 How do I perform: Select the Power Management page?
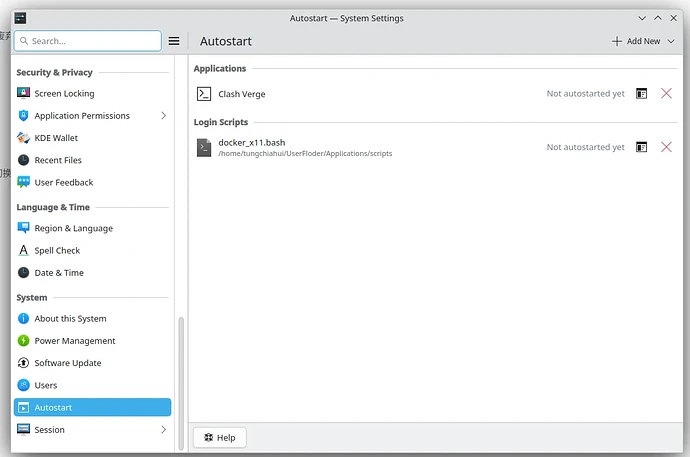74,341
